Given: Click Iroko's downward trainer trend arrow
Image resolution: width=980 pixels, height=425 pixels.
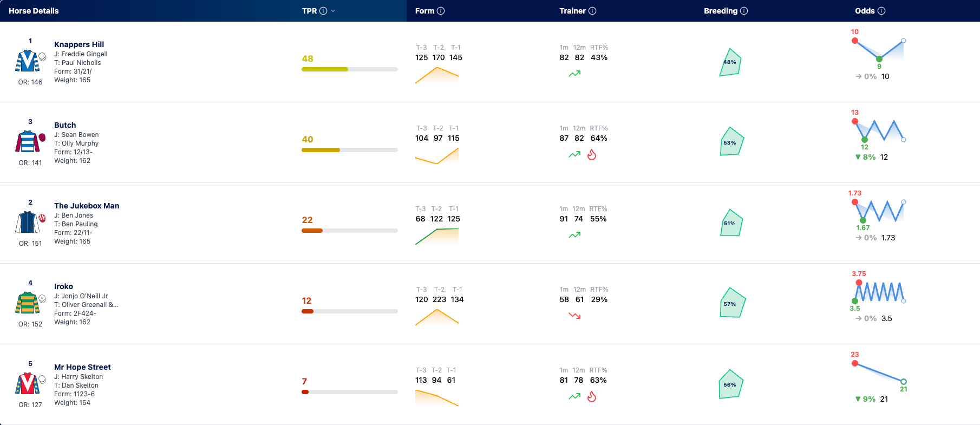Looking at the screenshot, I should tap(574, 316).
